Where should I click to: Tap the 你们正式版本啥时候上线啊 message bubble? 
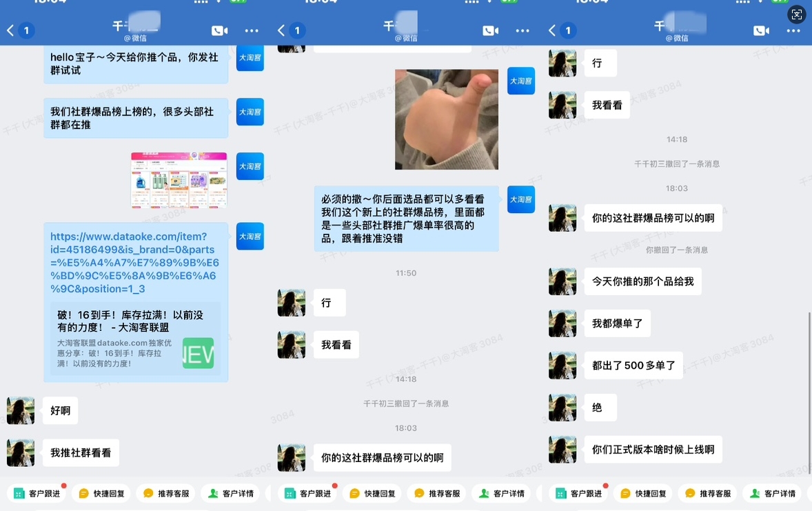coord(653,450)
